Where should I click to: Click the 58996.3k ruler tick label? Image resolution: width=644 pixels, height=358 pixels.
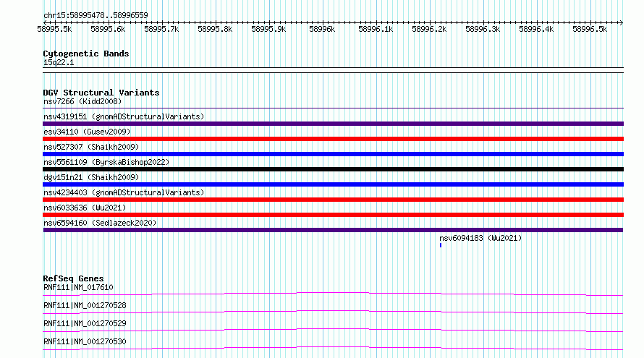click(483, 29)
